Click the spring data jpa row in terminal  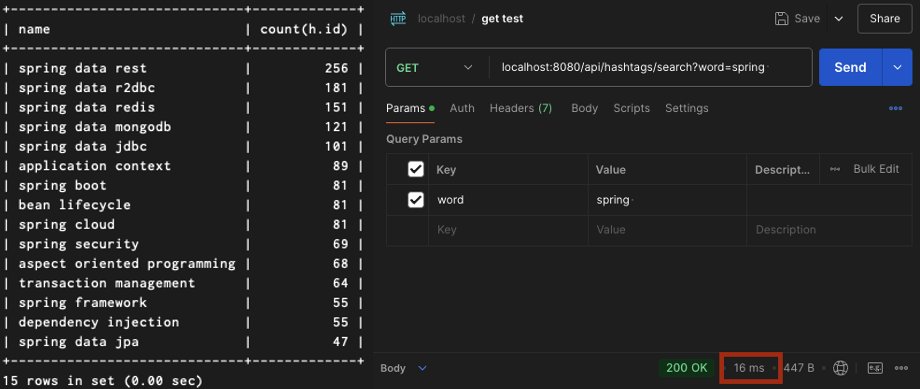tap(183, 341)
